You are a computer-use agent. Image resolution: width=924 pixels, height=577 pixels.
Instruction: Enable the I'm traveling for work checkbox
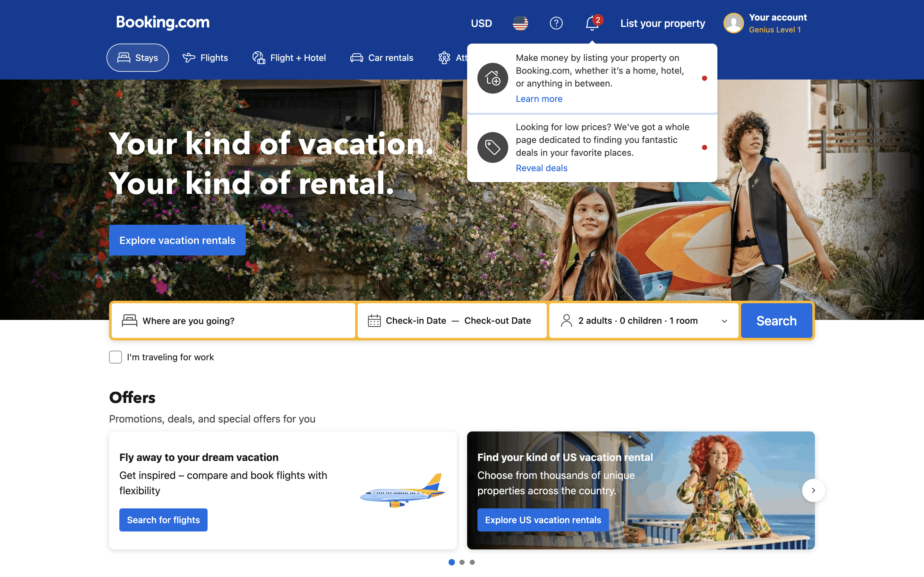coord(115,357)
